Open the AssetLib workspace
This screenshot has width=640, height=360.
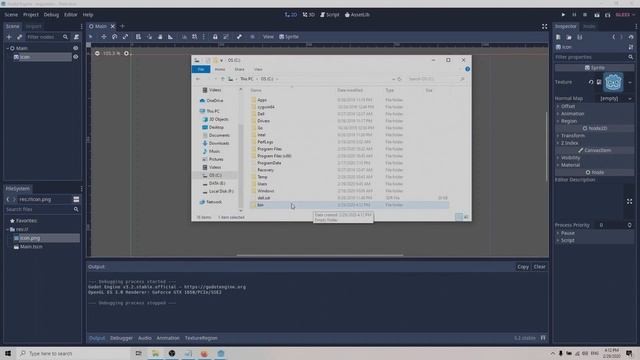[x=357, y=15]
